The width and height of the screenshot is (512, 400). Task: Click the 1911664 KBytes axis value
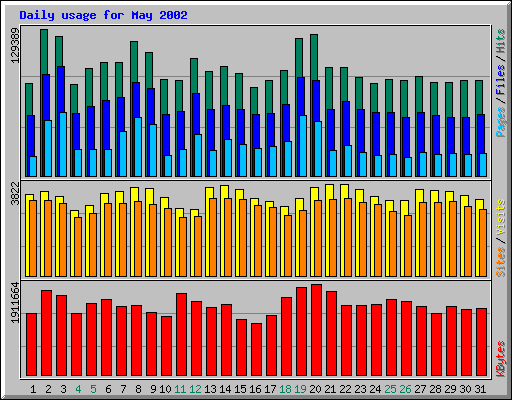coord(15,303)
